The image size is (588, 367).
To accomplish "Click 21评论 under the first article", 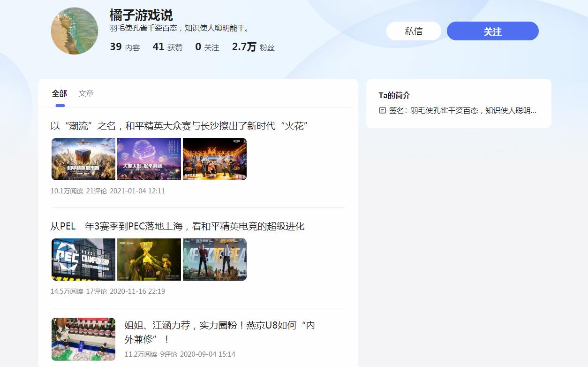I will tap(97, 191).
